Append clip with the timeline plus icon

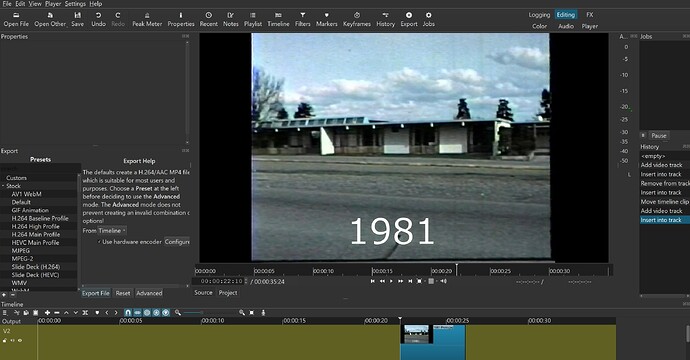pyautogui.click(x=47, y=313)
